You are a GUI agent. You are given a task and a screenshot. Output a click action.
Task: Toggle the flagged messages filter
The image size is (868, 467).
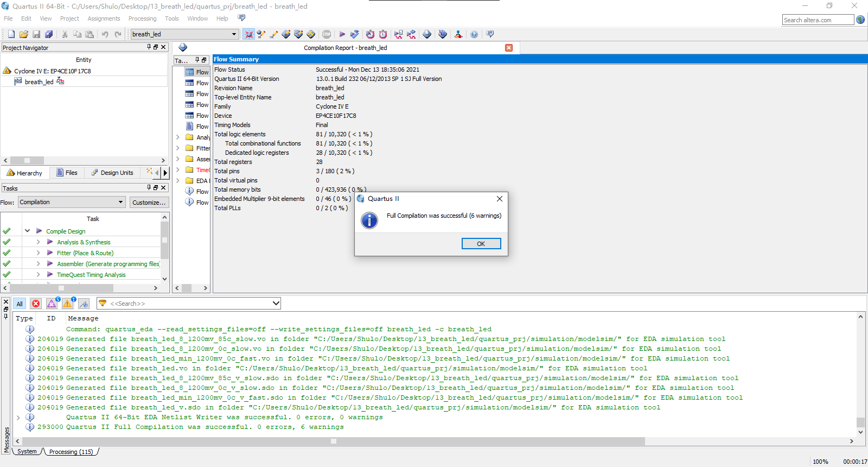(x=84, y=304)
